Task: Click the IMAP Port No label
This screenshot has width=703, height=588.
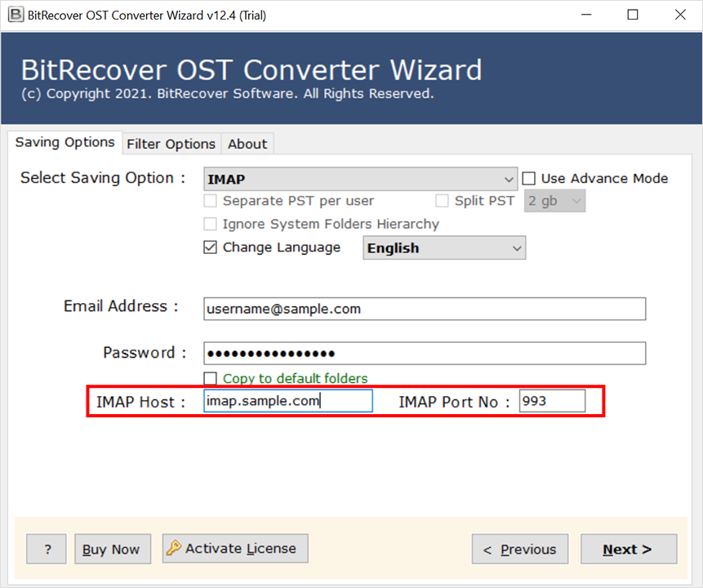Action: [x=454, y=402]
